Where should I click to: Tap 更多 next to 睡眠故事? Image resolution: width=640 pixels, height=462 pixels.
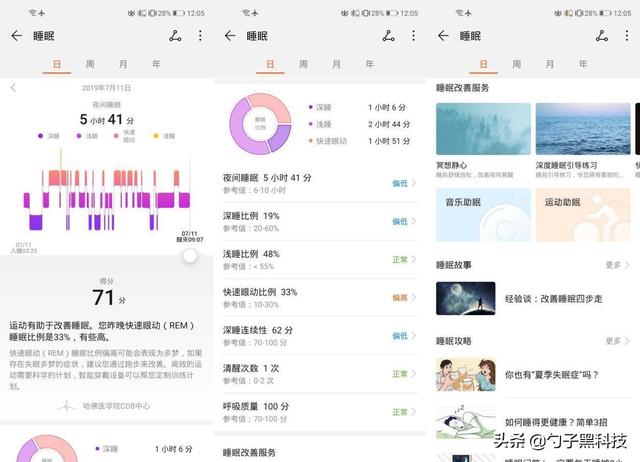tap(617, 265)
